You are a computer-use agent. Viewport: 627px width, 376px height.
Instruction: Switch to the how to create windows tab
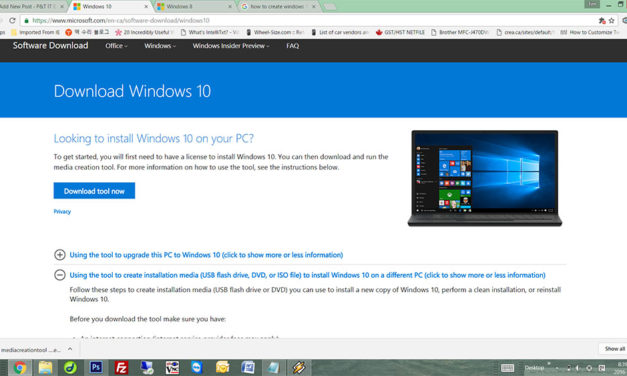click(x=278, y=6)
